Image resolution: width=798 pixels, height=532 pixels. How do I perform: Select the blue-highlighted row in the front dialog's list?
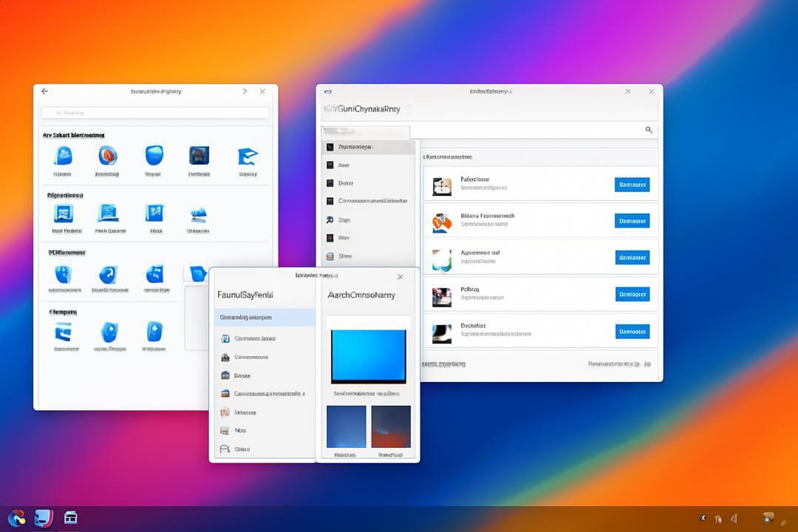265,317
